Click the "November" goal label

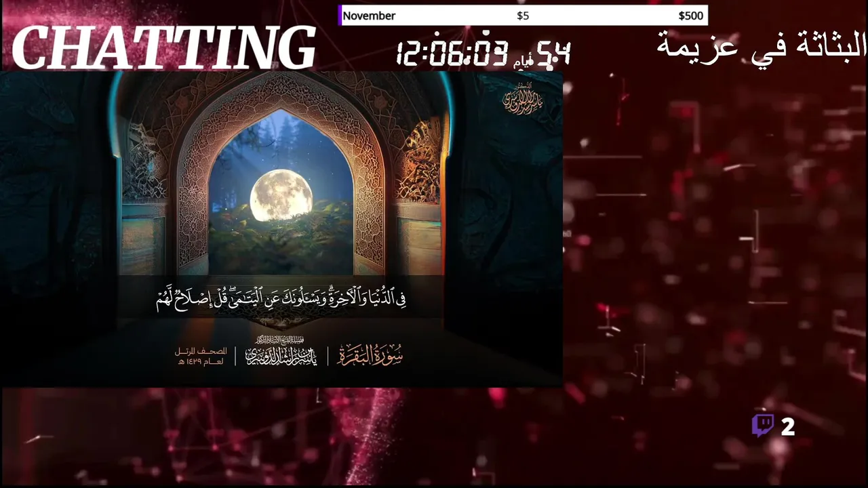[369, 16]
